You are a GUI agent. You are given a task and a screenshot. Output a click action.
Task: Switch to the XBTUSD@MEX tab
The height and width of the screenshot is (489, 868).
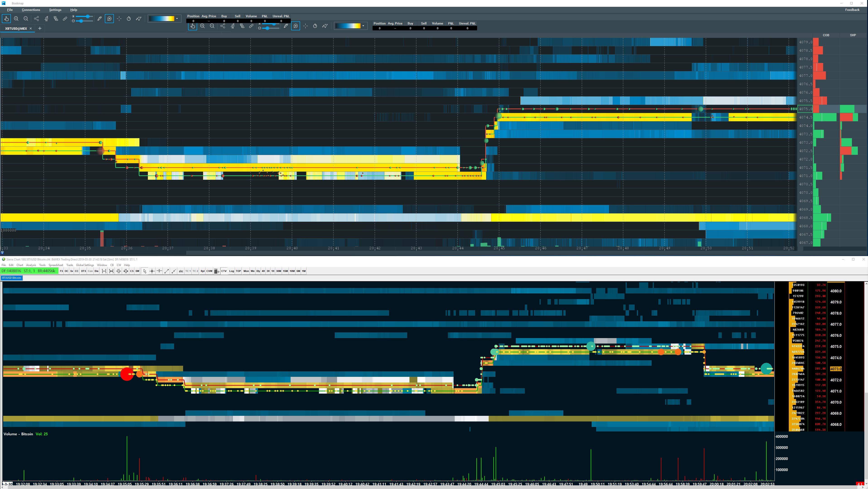[16, 29]
